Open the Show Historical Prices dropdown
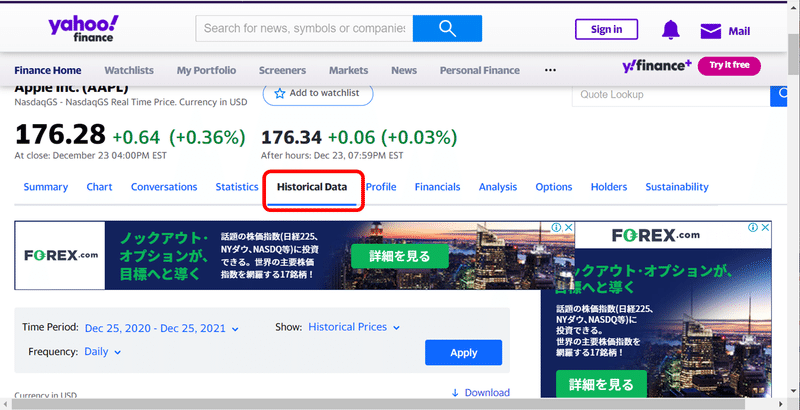 354,327
